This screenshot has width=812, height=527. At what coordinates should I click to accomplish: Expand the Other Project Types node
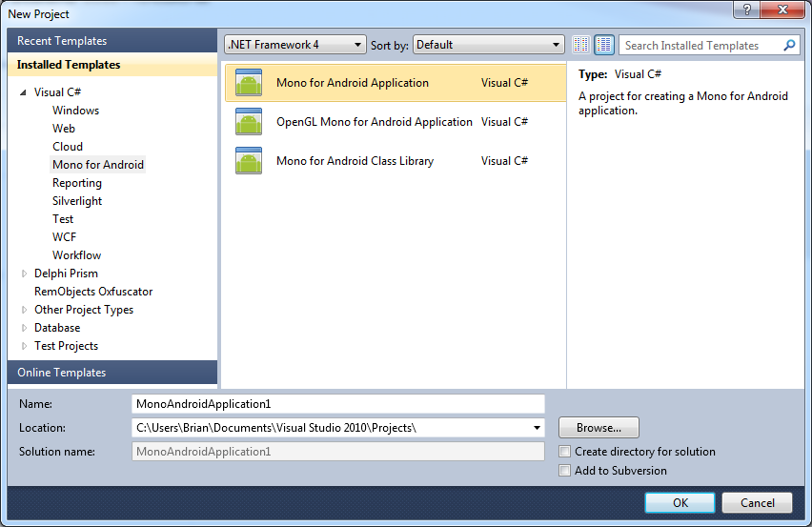24,310
